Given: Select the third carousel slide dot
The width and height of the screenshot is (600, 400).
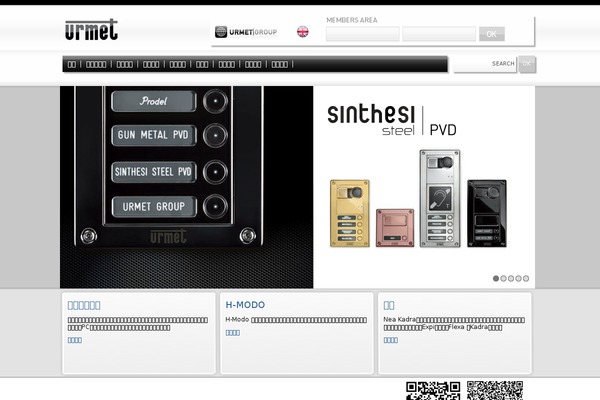Looking at the screenshot, I should pyautogui.click(x=511, y=278).
